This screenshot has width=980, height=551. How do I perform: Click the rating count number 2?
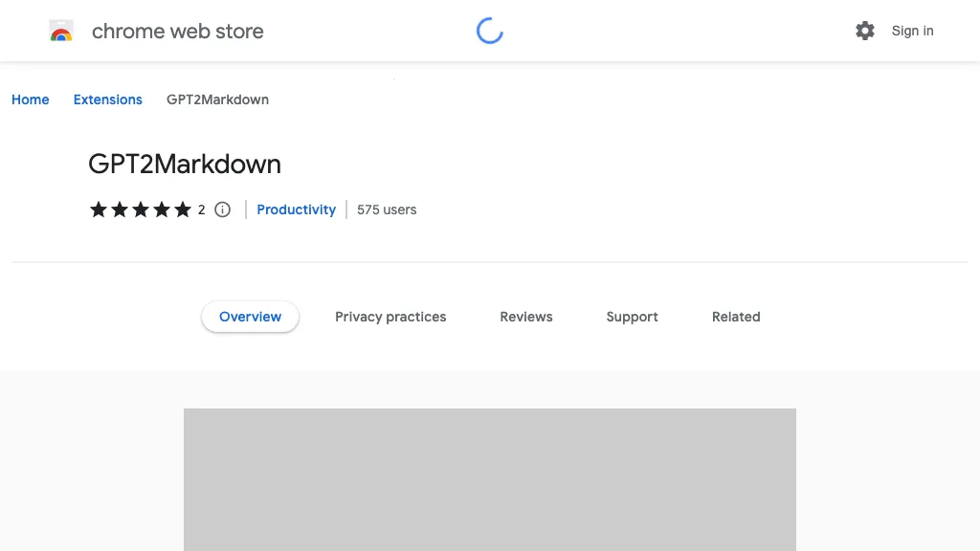[x=202, y=209]
